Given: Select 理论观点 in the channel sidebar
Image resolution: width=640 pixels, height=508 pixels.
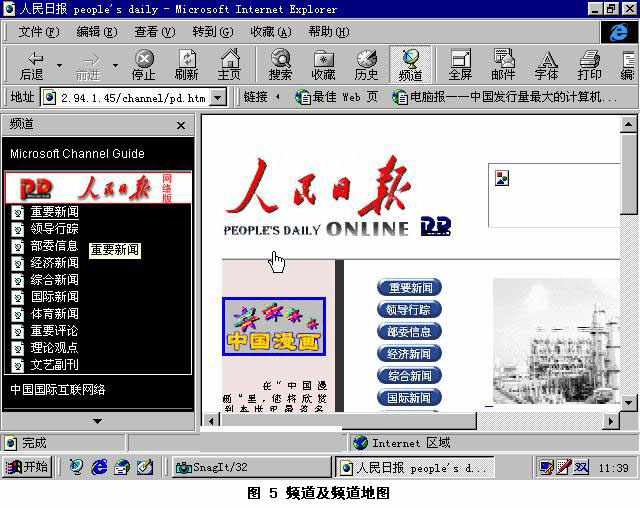Looking at the screenshot, I should pos(54,348).
